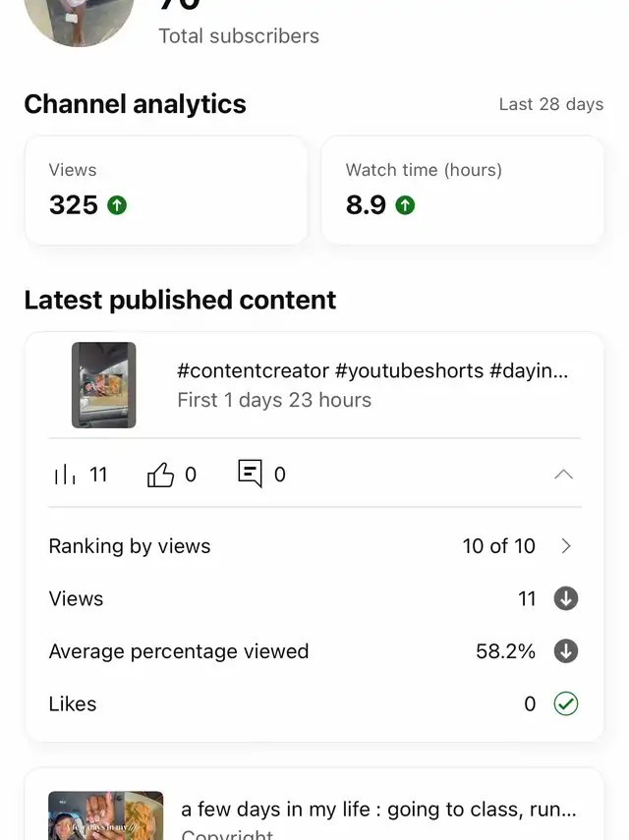629x840 pixels.
Task: Open '#contentcreator #youtubeshorts' video title
Action: [x=372, y=370]
